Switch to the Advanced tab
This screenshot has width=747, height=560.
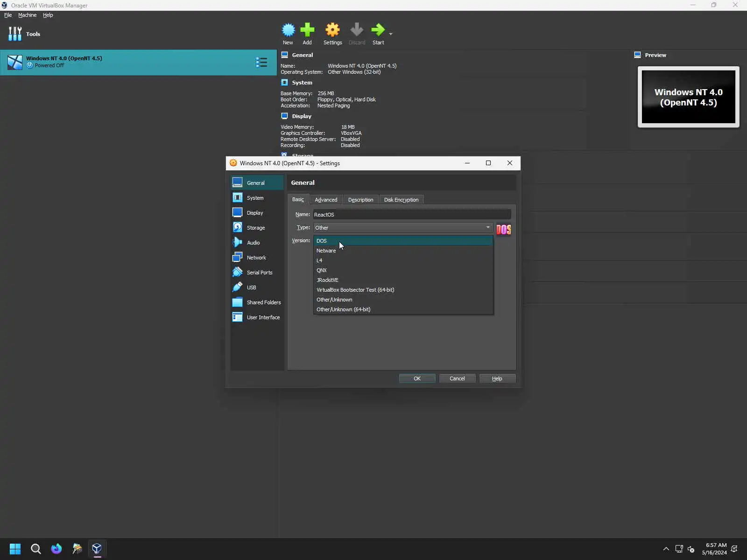click(x=326, y=200)
